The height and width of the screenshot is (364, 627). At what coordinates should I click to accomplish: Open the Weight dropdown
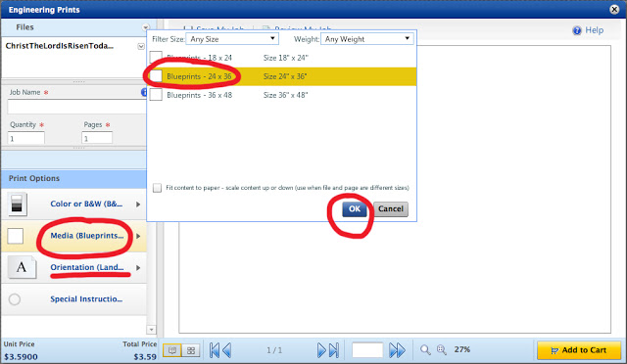[366, 39]
